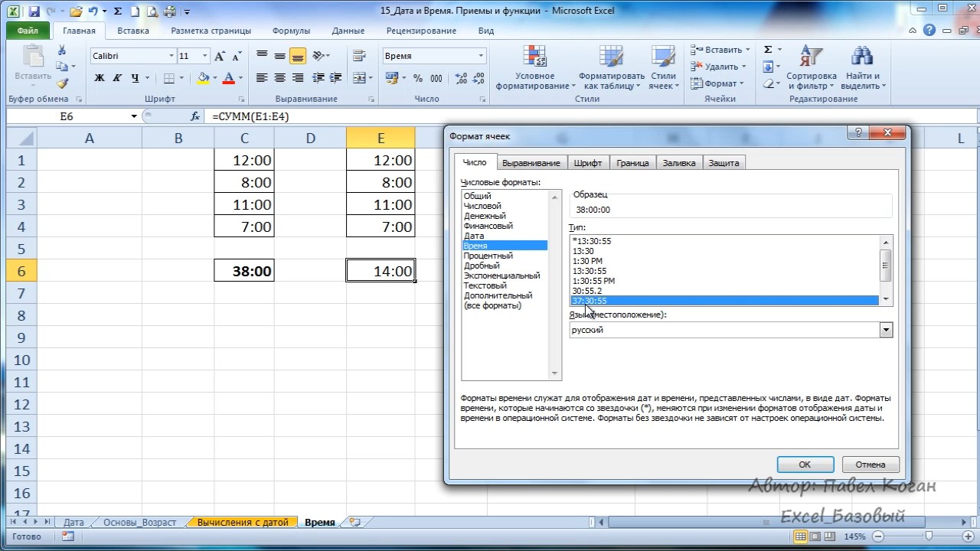The width and height of the screenshot is (980, 551).
Task: Click the Format Painter brush icon
Action: pyautogui.click(x=62, y=84)
